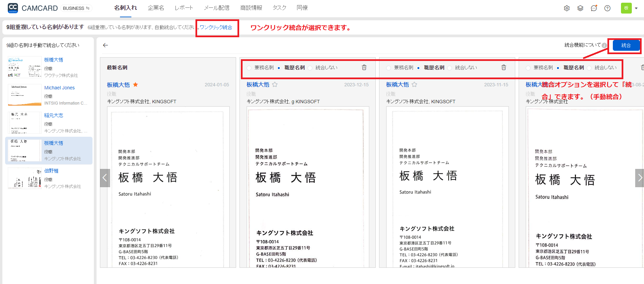Open the 商談情報 tab
Viewport: 644px width, 284px height.
(251, 8)
